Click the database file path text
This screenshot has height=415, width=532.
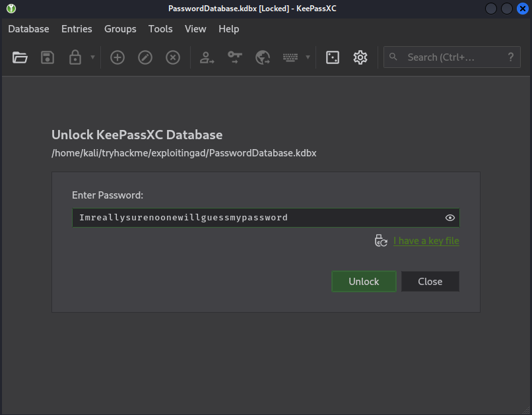[x=184, y=153]
